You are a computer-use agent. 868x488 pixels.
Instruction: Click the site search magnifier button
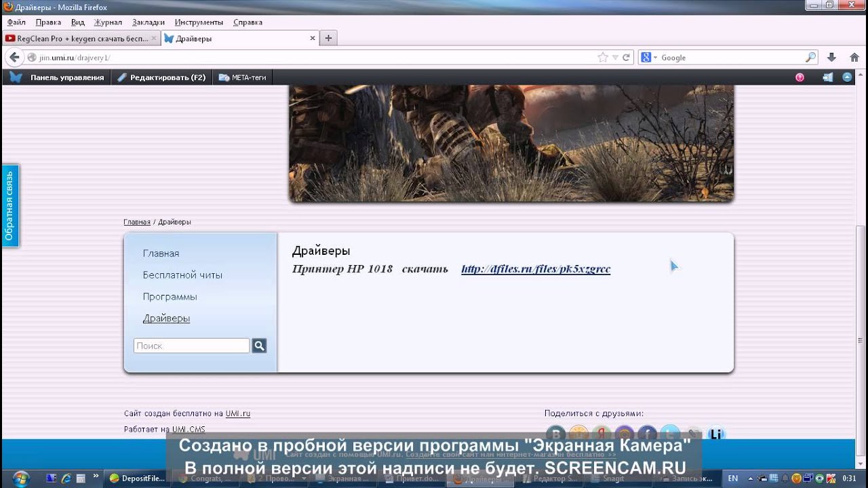[x=259, y=346]
